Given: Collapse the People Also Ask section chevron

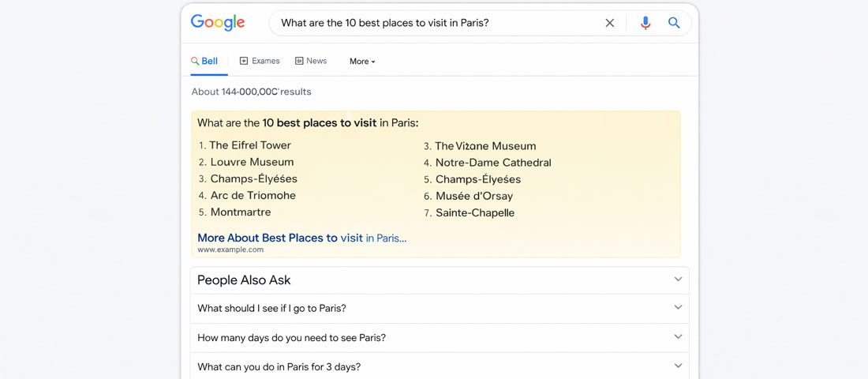Looking at the screenshot, I should pyautogui.click(x=678, y=280).
